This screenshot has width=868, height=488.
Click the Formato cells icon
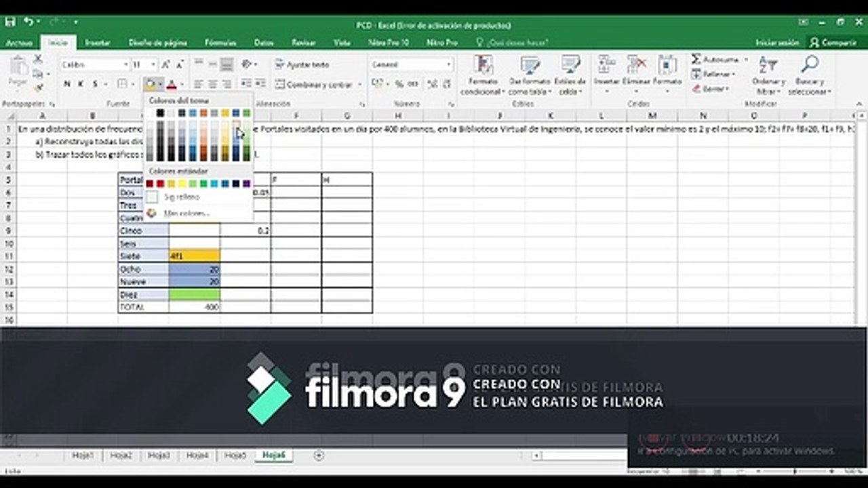tap(667, 65)
